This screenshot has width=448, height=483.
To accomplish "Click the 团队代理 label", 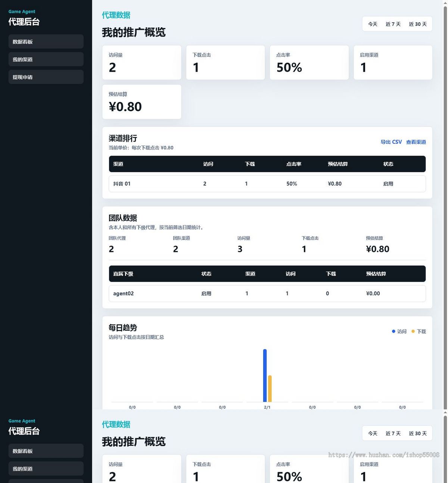I will pos(117,238).
